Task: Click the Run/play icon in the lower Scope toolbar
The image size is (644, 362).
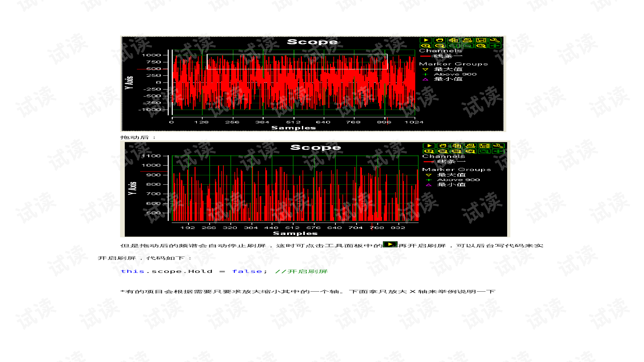Action: coord(429,146)
